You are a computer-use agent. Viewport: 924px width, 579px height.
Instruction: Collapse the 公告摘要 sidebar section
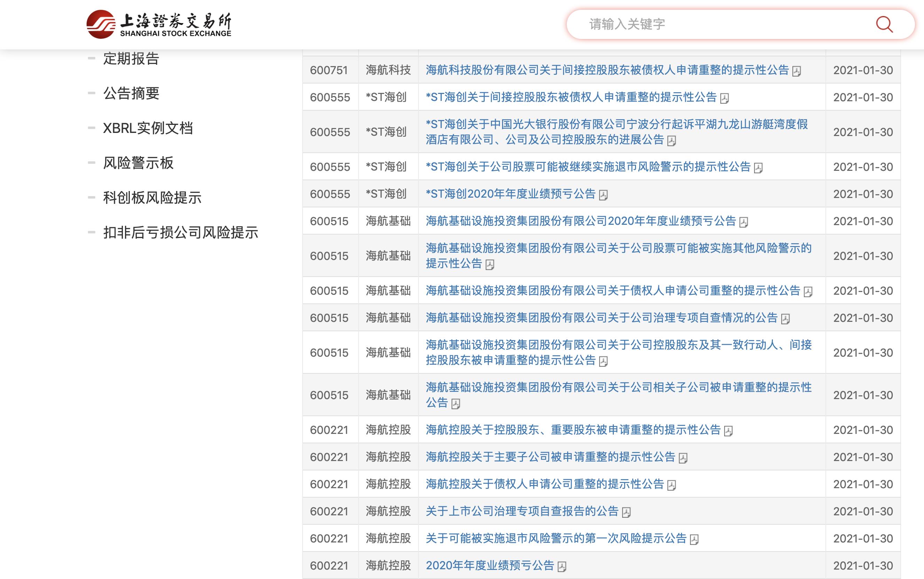[x=91, y=93]
